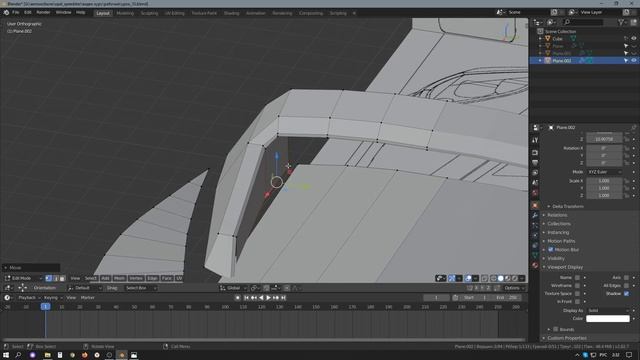Open the Physics properties tab icon

[x=535, y=235]
